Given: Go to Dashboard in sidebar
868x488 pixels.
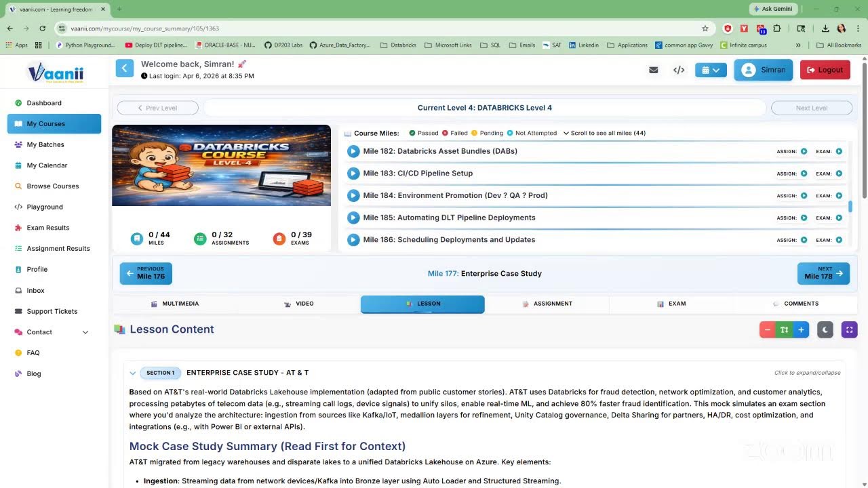Looking at the screenshot, I should coord(44,103).
